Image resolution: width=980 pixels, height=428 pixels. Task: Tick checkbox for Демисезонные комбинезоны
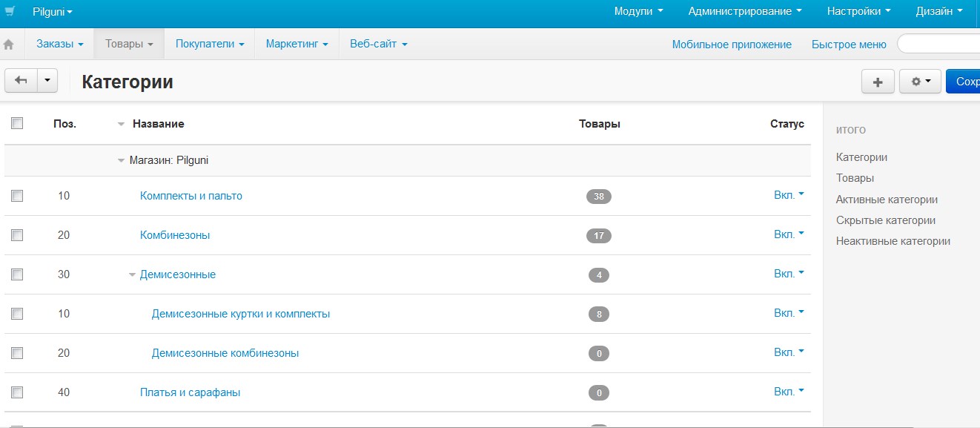click(17, 353)
